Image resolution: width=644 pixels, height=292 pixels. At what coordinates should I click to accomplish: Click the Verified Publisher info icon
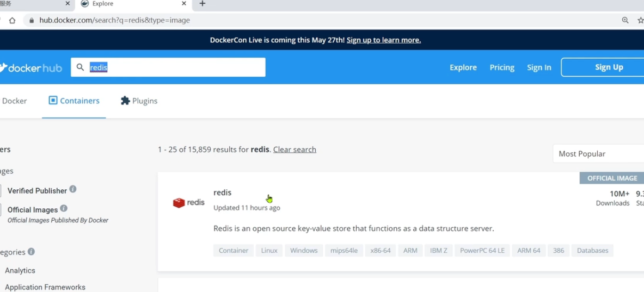coord(73,189)
